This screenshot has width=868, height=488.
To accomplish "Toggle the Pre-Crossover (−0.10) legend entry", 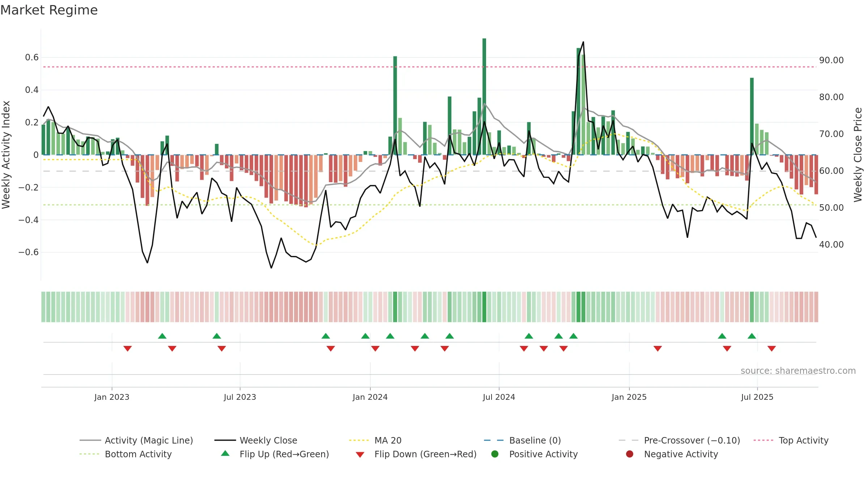I will pyautogui.click(x=679, y=440).
